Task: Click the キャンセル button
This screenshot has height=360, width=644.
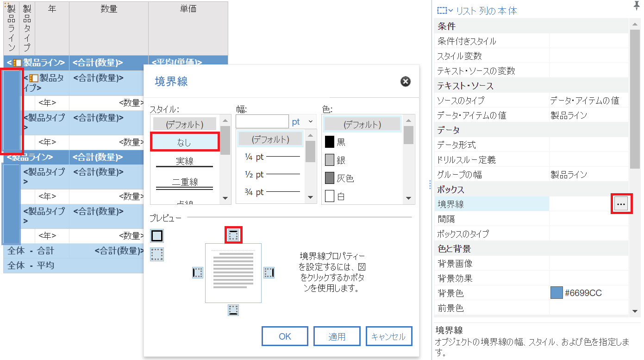Action: (388, 336)
